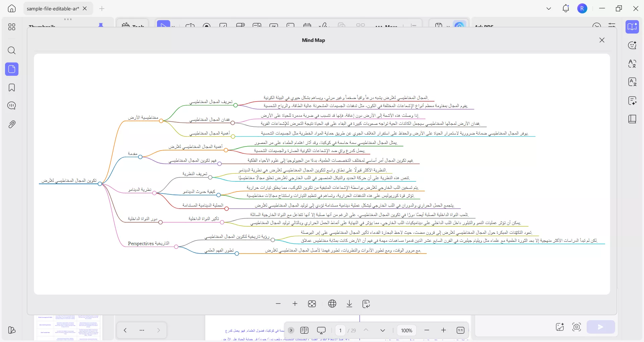Add a new tab with the plus button
The width and height of the screenshot is (644, 342).
pos(102,8)
